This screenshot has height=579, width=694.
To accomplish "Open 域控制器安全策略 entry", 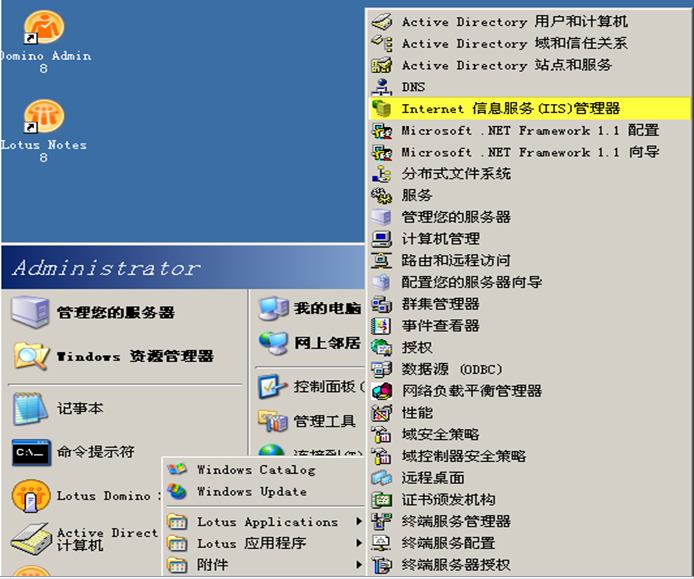I will pyautogui.click(x=529, y=456).
